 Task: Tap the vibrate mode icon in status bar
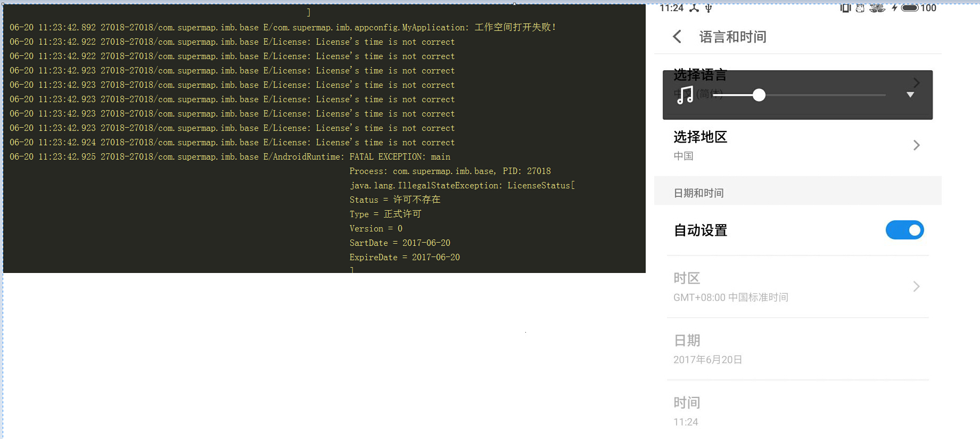[x=846, y=8]
